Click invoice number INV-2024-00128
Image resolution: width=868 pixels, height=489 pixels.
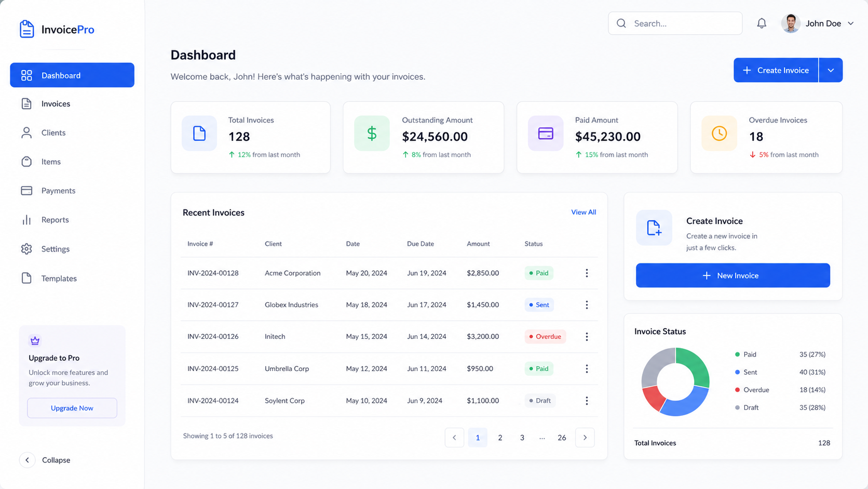[x=213, y=273]
